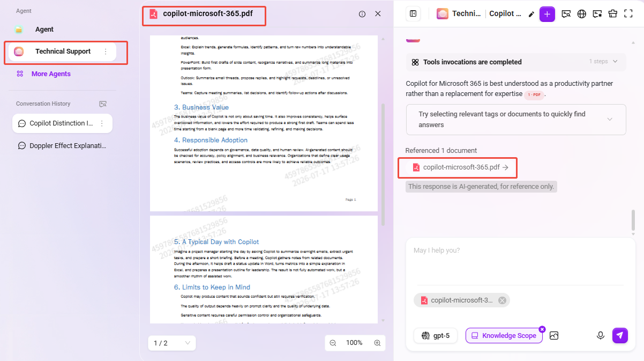Open the Copilot Distinction conversation
The width and height of the screenshot is (644, 361).
click(x=62, y=123)
